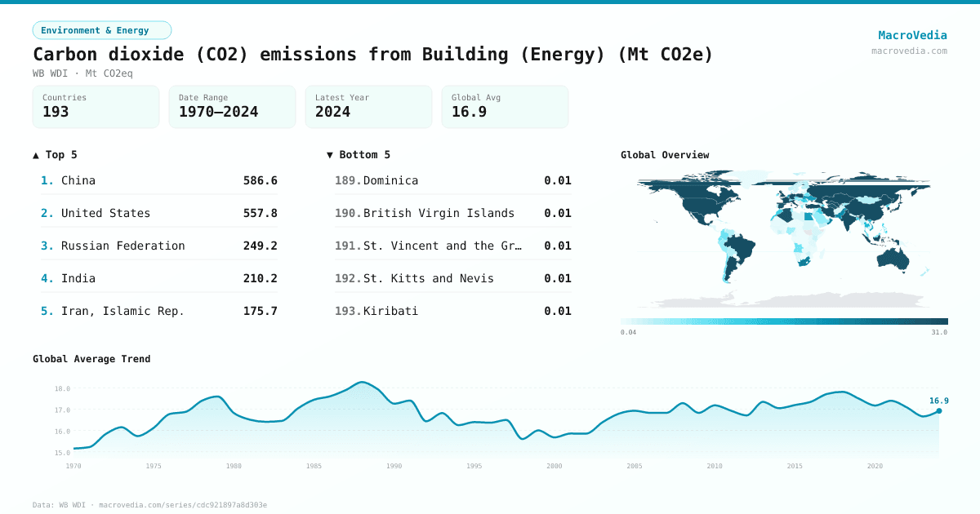Click Kiribati in the Bottom 5 list
Screen dimensions: 980x514
pos(453,311)
